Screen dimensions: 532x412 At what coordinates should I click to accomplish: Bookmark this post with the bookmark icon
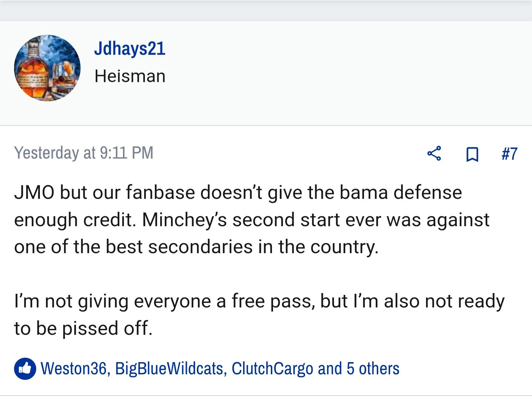(x=472, y=154)
